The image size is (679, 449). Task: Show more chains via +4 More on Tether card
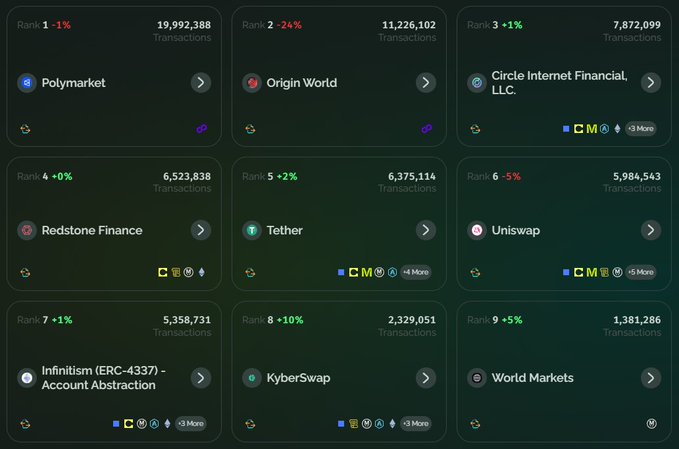click(x=415, y=272)
